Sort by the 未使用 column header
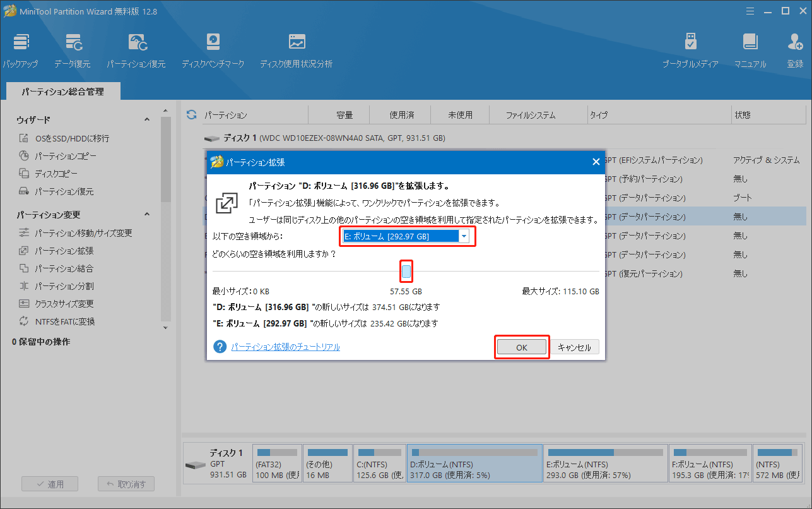812x509 pixels. pos(460,116)
